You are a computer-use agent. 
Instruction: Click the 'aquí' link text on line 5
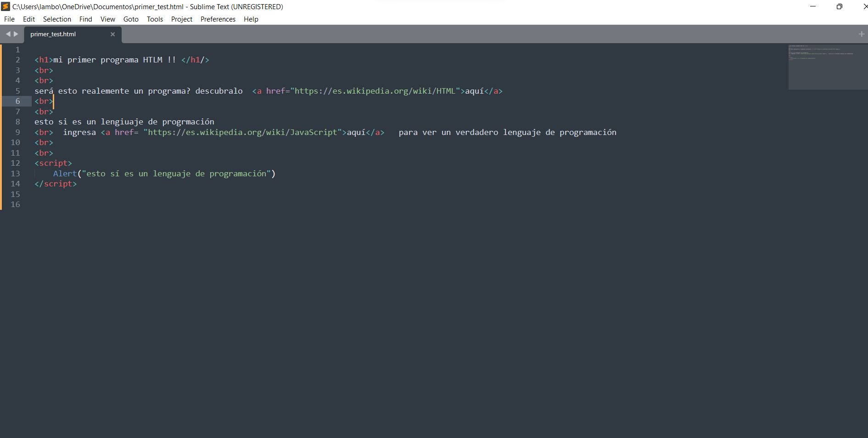475,91
